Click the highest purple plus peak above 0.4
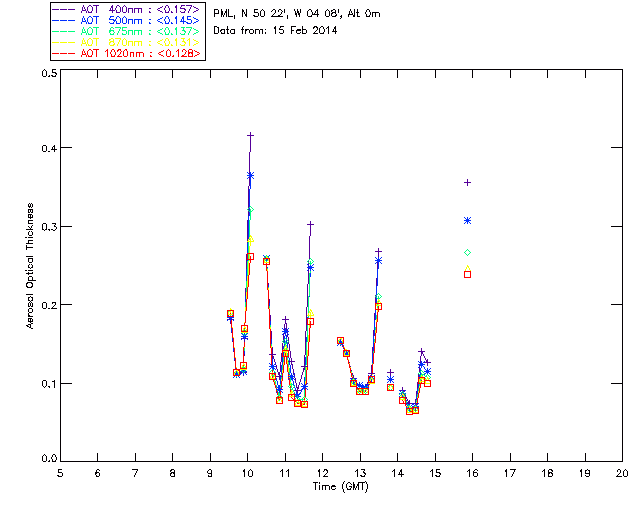The height and width of the screenshot is (512, 640). [x=250, y=135]
